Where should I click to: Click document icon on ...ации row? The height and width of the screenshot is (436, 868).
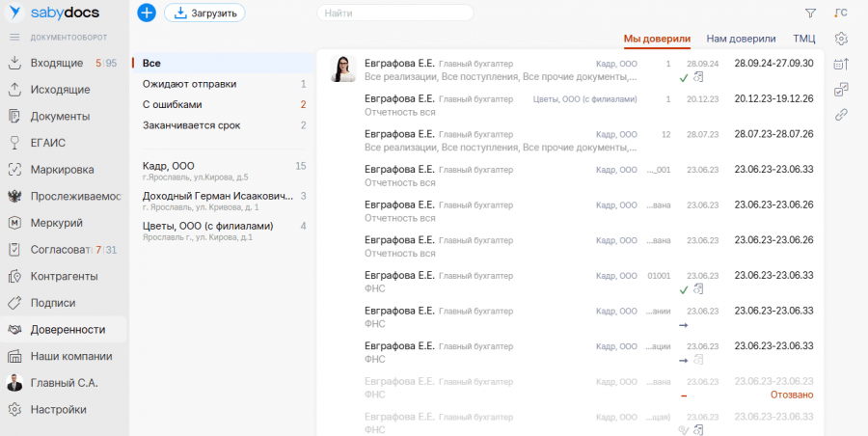tap(698, 360)
